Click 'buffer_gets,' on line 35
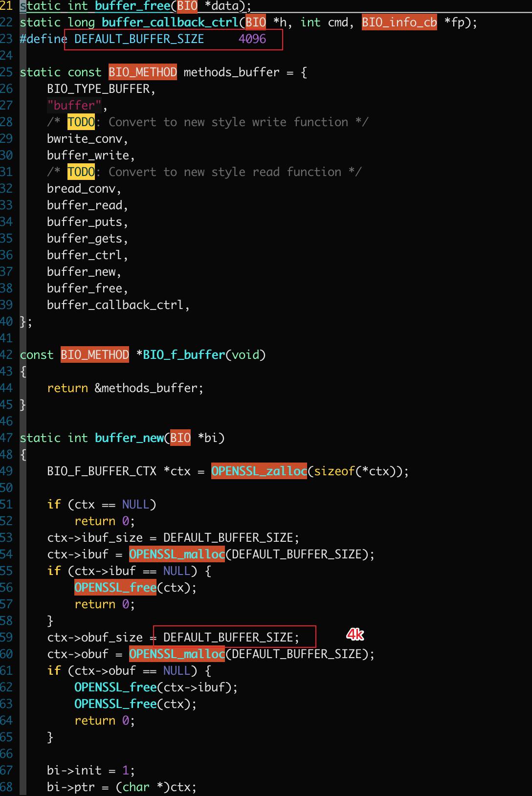The height and width of the screenshot is (796, 532). click(88, 239)
